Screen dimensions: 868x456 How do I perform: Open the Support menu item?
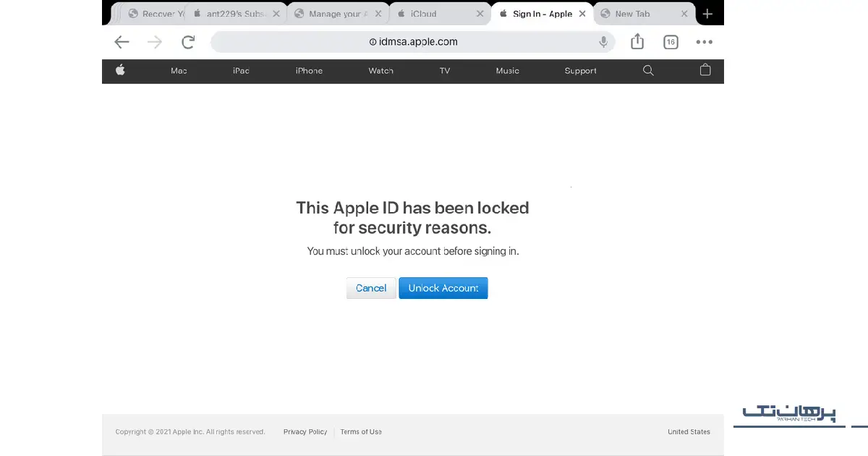click(580, 71)
